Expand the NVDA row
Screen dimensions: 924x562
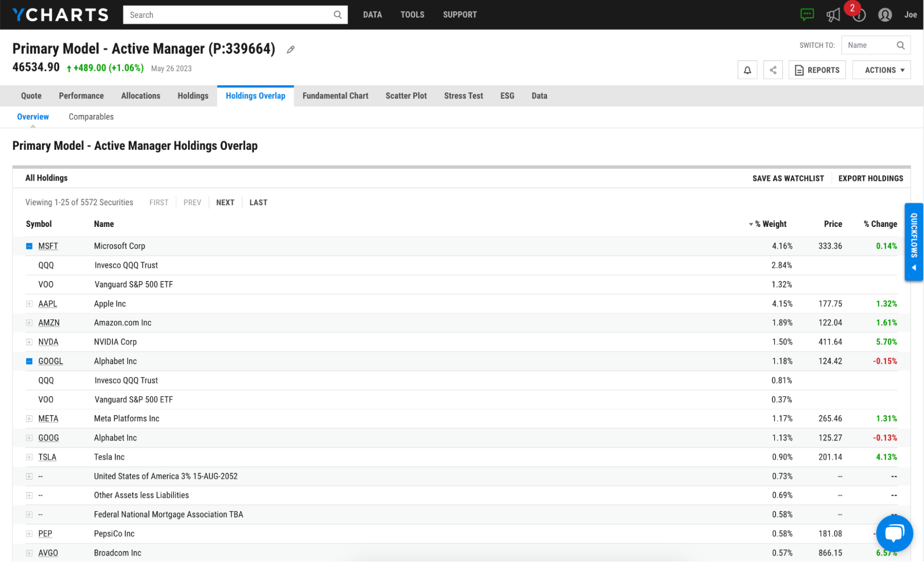29,342
